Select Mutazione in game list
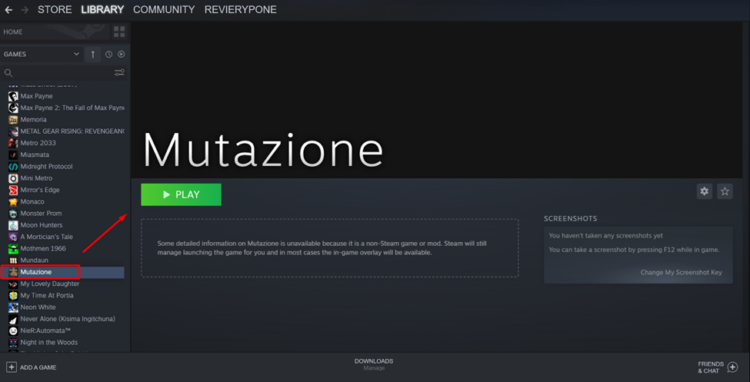 click(63, 272)
